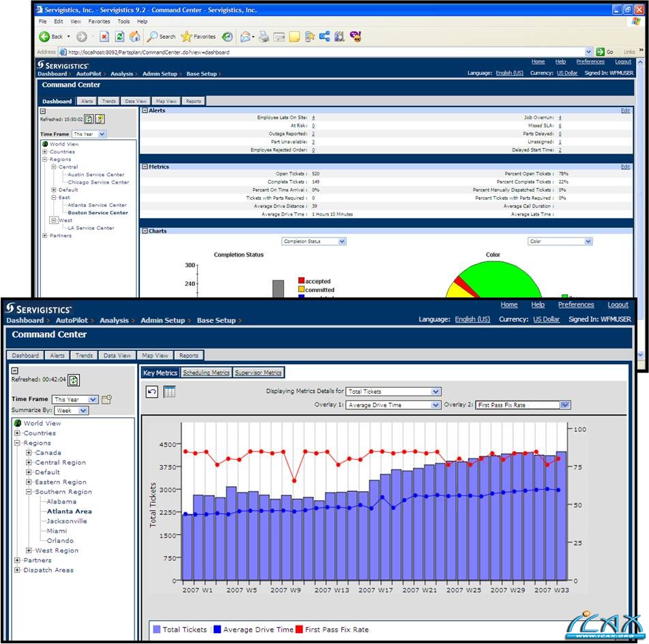This screenshot has width=649, height=644.
Task: Expand Dispatch Areas tree node
Action: (x=17, y=570)
